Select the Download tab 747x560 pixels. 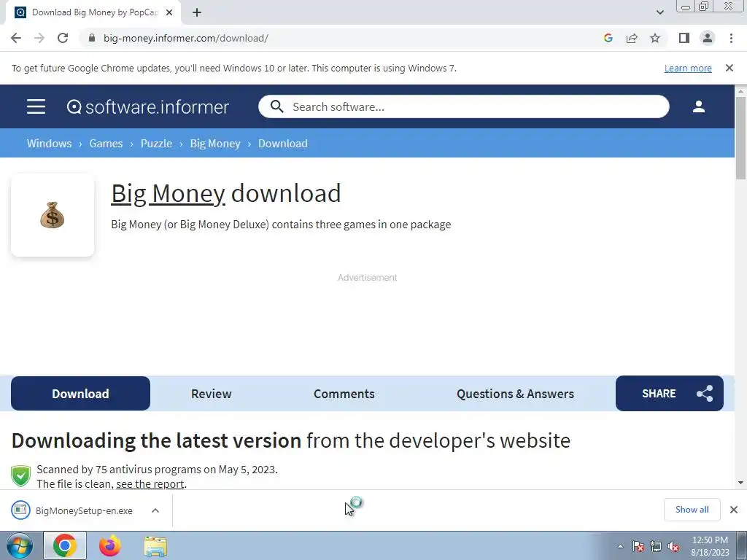coord(80,393)
